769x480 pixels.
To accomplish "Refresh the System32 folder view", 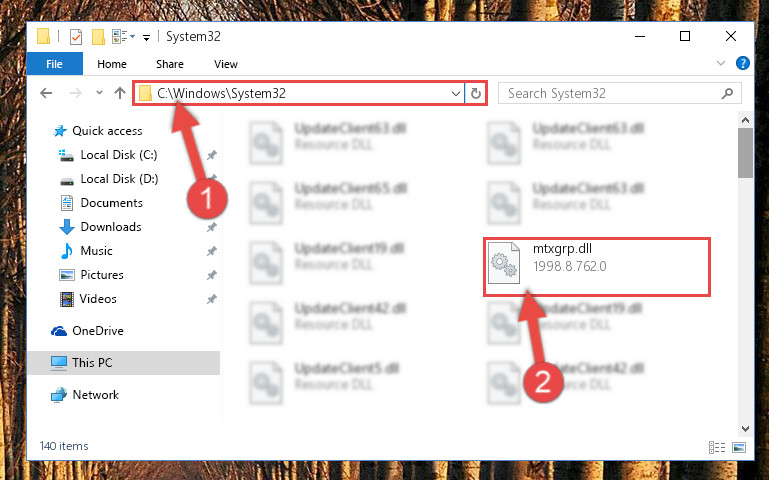I will (x=476, y=93).
